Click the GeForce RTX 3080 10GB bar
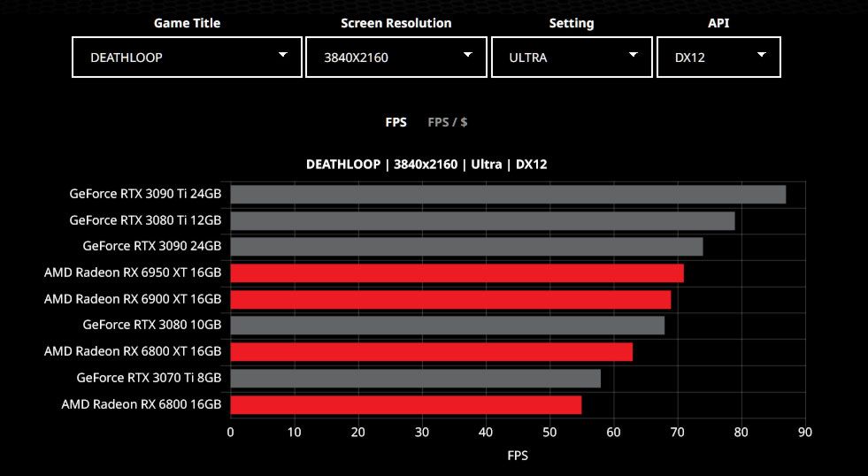The width and height of the screenshot is (868, 476). tap(448, 326)
